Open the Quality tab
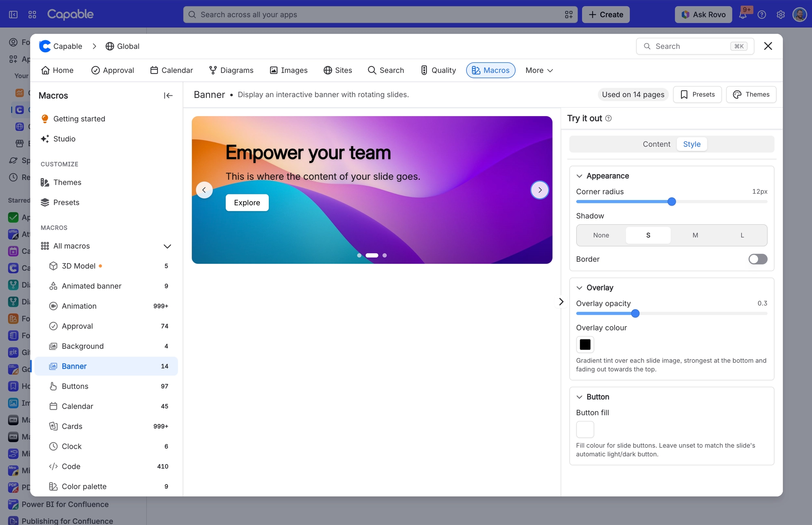Screen dimensions: 812x525 click(438, 71)
